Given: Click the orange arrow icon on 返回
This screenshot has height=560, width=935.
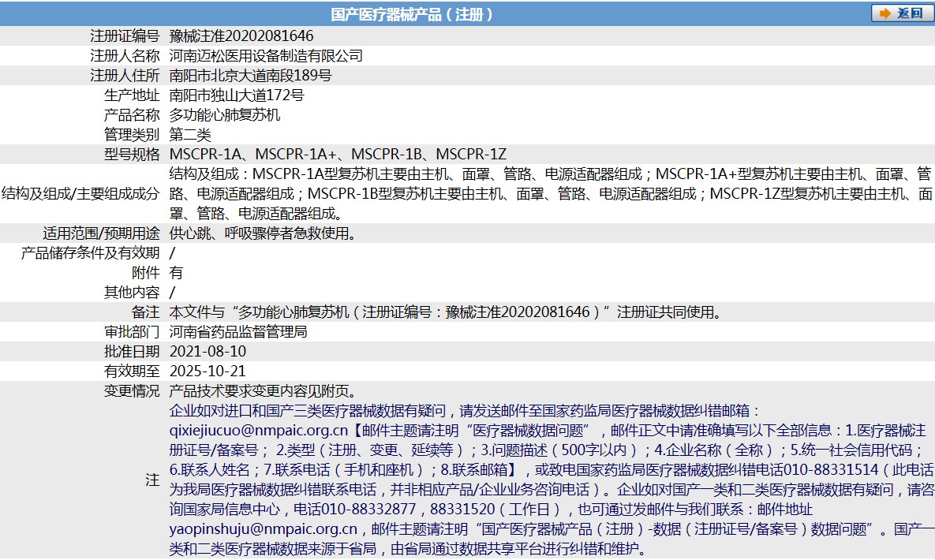Looking at the screenshot, I should pyautogui.click(x=884, y=13).
